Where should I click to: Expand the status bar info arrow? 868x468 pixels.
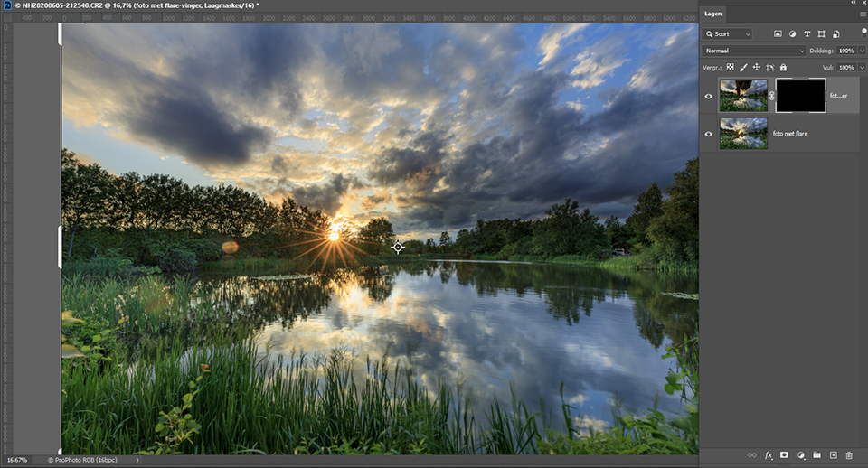pyautogui.click(x=137, y=460)
